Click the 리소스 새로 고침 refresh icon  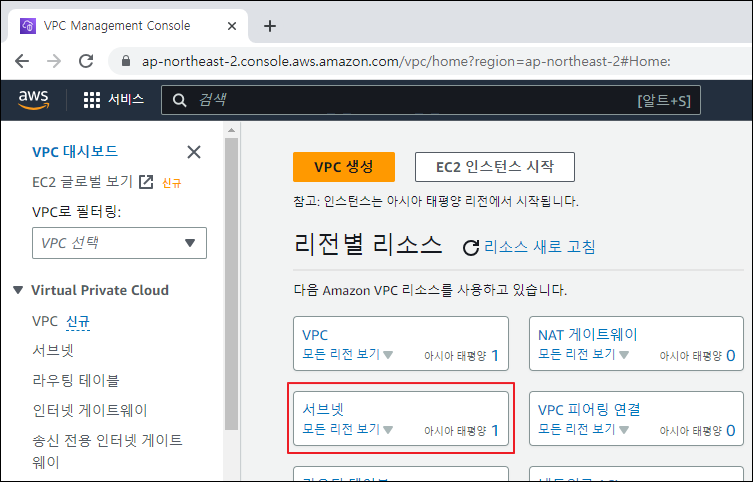tap(471, 248)
